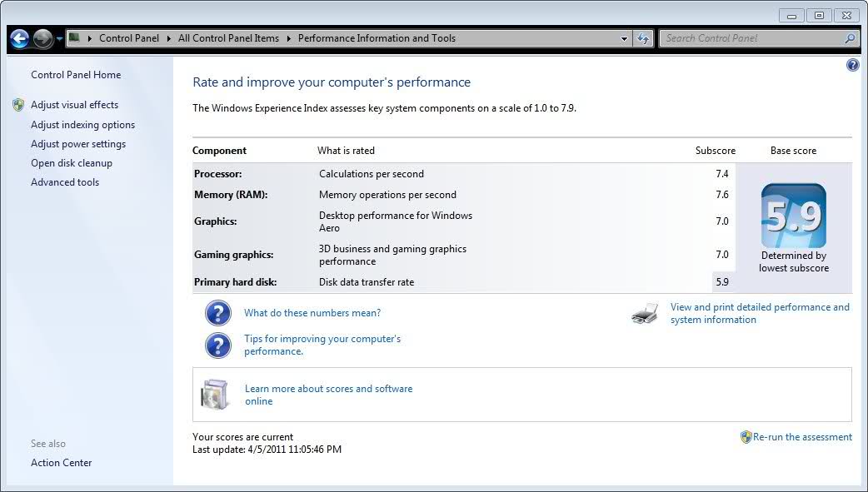
Task: Open Help with the blue question icon
Action: [x=852, y=65]
